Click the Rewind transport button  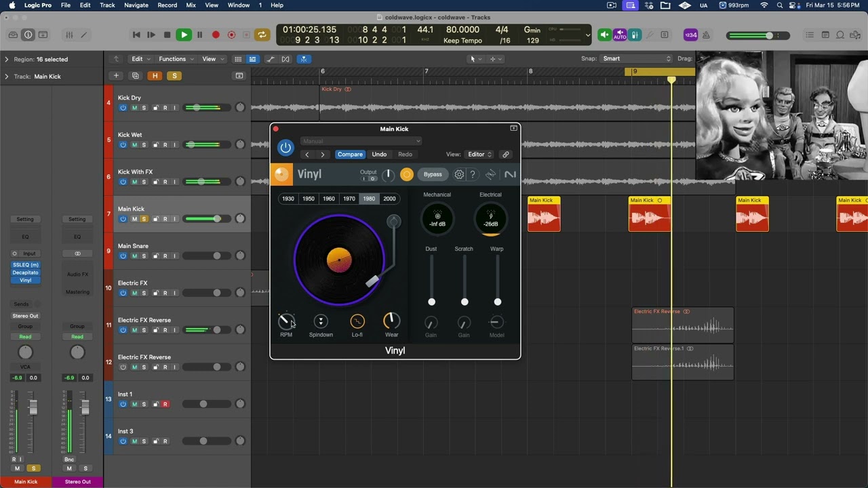(136, 35)
